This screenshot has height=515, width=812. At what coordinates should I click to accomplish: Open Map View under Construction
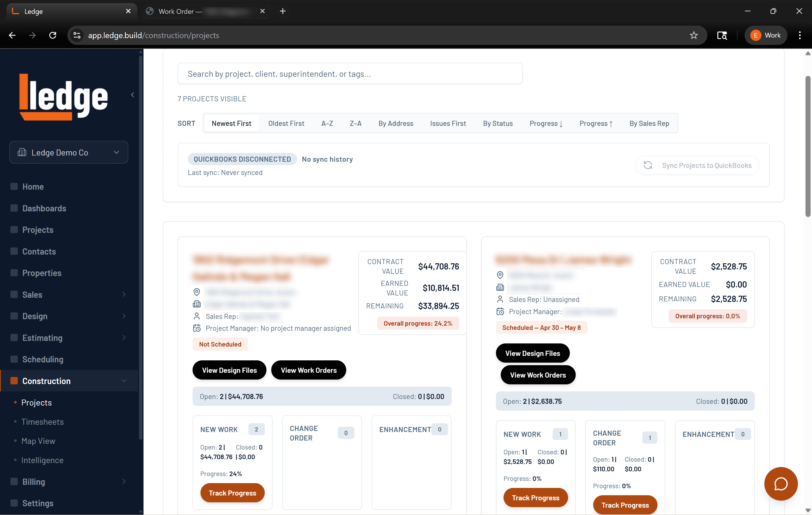[38, 441]
